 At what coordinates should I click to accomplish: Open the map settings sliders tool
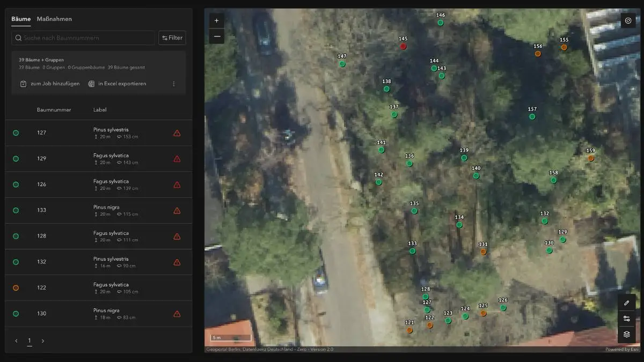[x=626, y=319]
